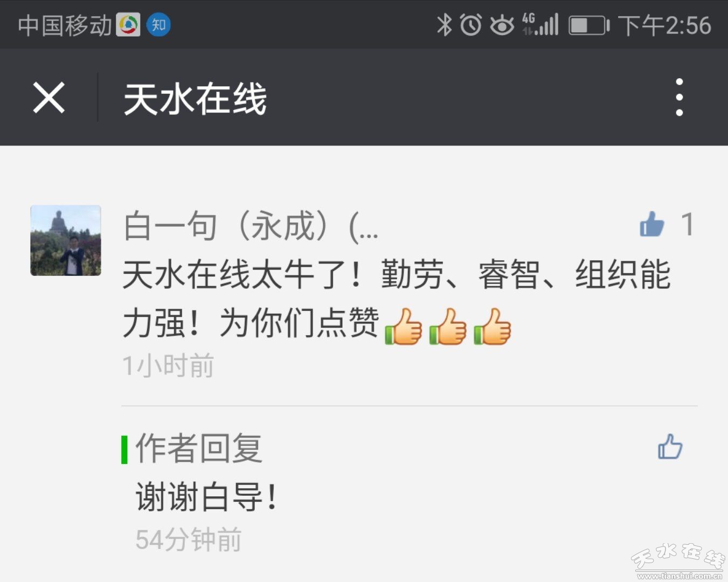Tap the status bar clock 下午2:56

coord(664,25)
